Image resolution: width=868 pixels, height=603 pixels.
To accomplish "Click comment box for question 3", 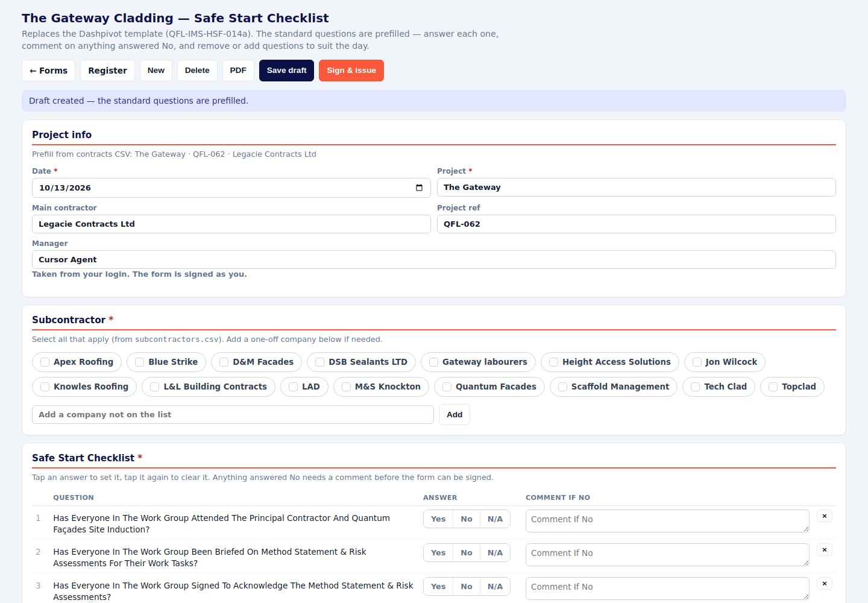I will pyautogui.click(x=667, y=589).
